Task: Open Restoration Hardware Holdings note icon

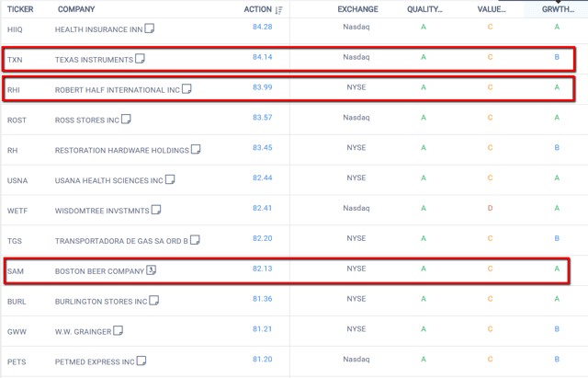Action: click(x=196, y=149)
